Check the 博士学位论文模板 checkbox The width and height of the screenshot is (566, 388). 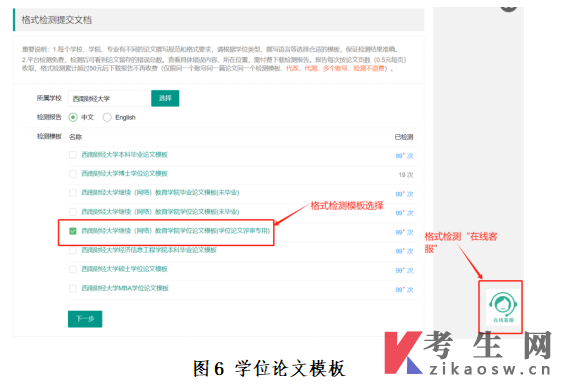[73, 174]
